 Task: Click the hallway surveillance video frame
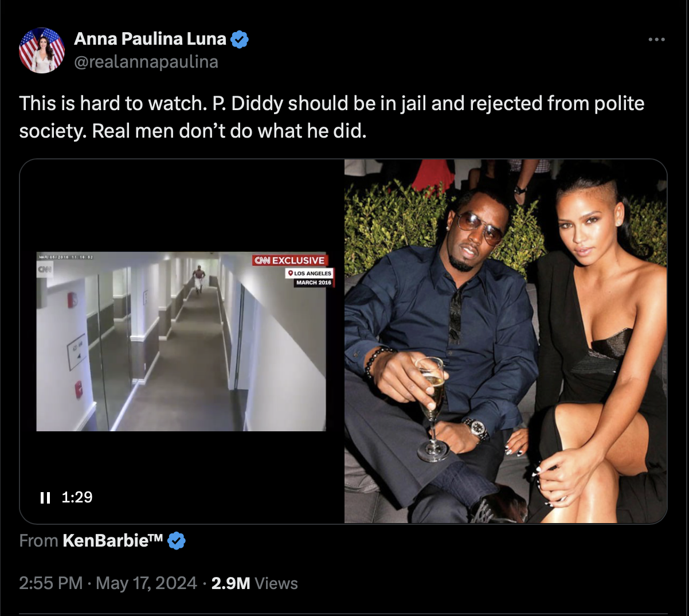[x=181, y=341]
